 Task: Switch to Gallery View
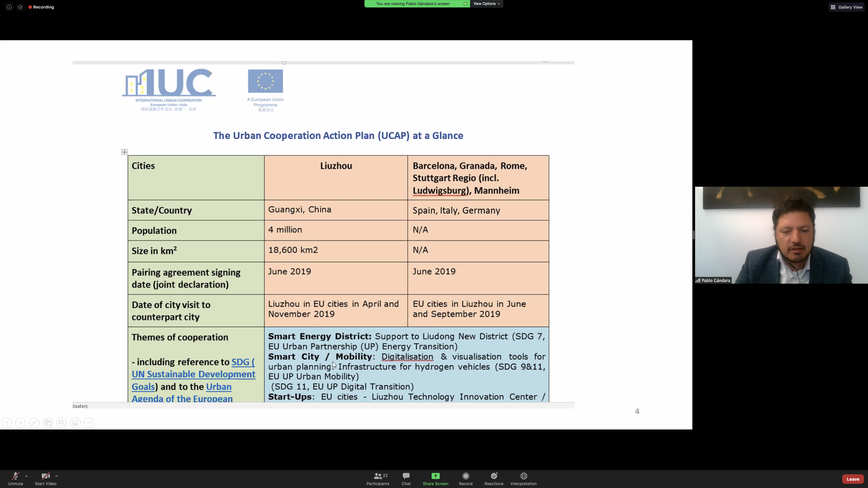(x=846, y=7)
